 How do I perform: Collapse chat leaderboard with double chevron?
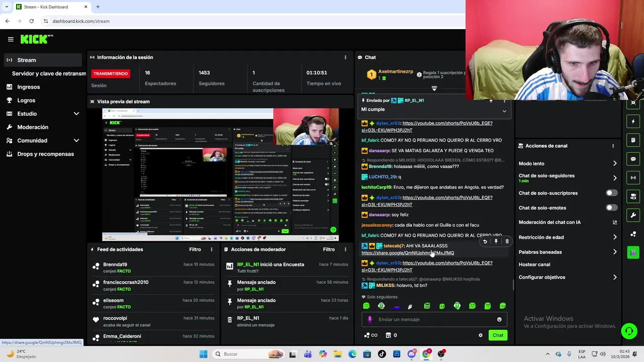tap(434, 88)
